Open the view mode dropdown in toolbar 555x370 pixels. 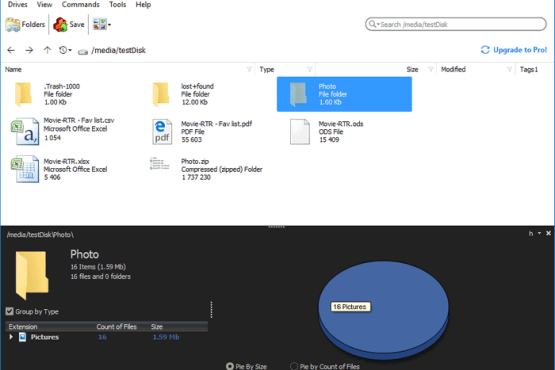[x=102, y=24]
